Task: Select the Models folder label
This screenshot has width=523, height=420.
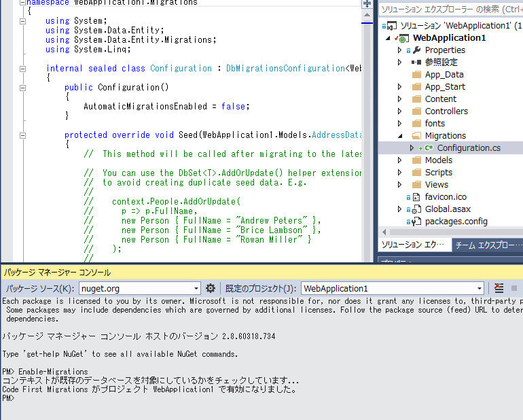Action: [439, 160]
